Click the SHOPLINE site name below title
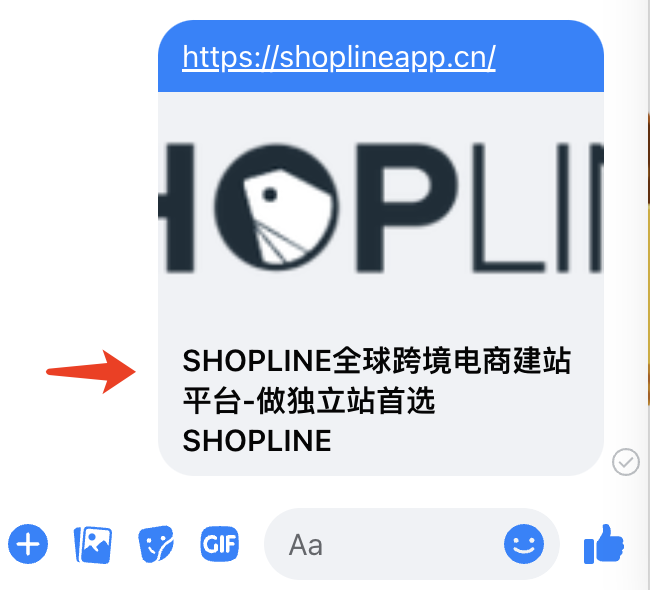 coord(257,440)
